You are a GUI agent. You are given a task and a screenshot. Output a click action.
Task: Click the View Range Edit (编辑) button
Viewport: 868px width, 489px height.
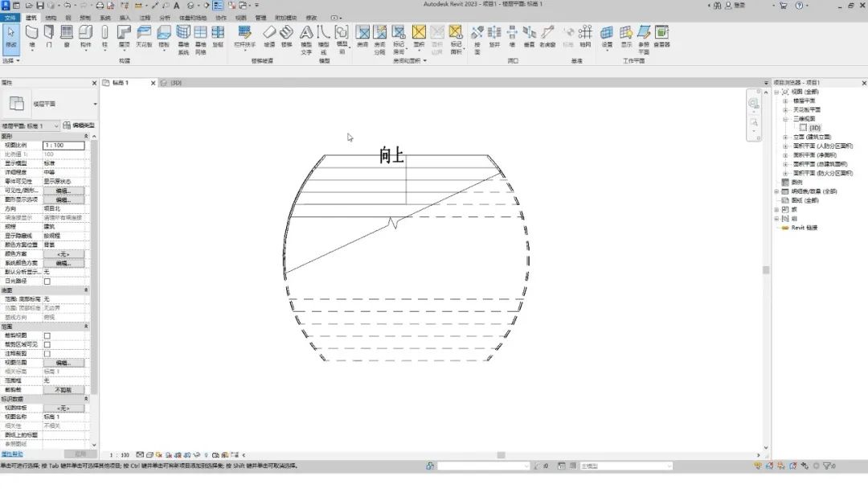click(63, 363)
